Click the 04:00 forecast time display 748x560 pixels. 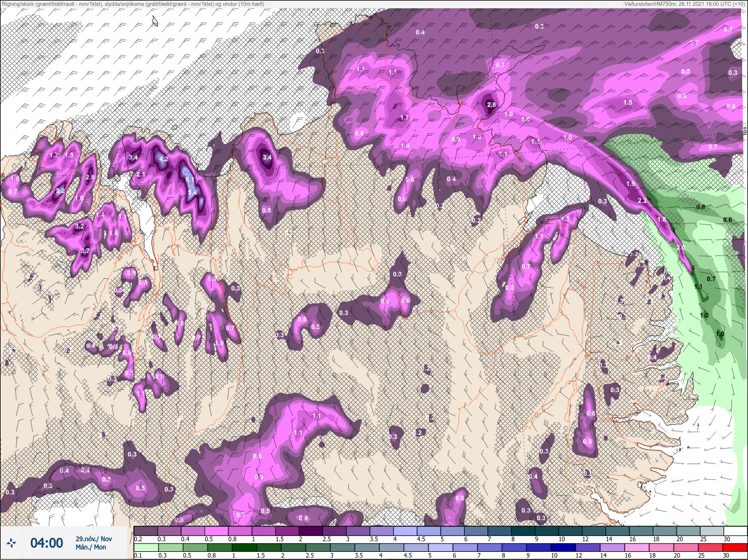46,543
